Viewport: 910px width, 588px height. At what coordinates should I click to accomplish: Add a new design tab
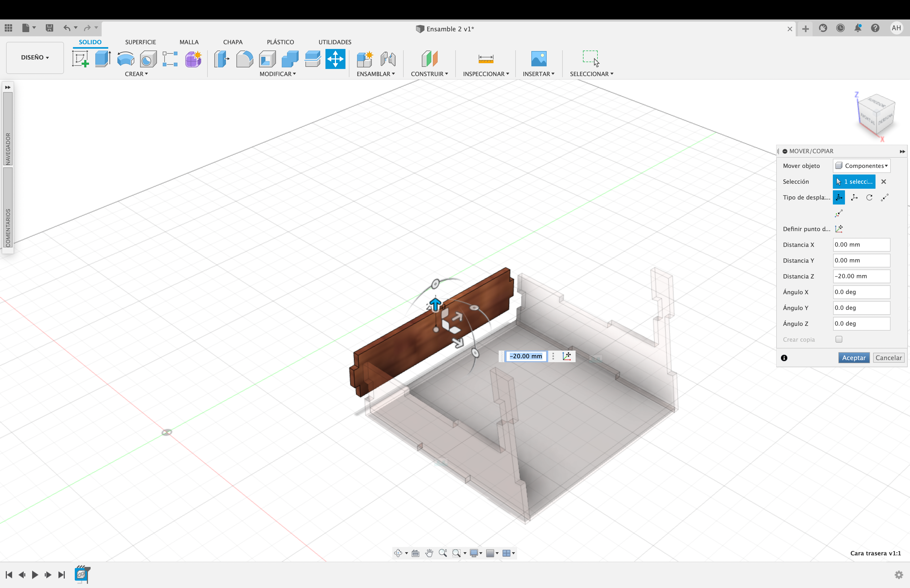coord(805,29)
